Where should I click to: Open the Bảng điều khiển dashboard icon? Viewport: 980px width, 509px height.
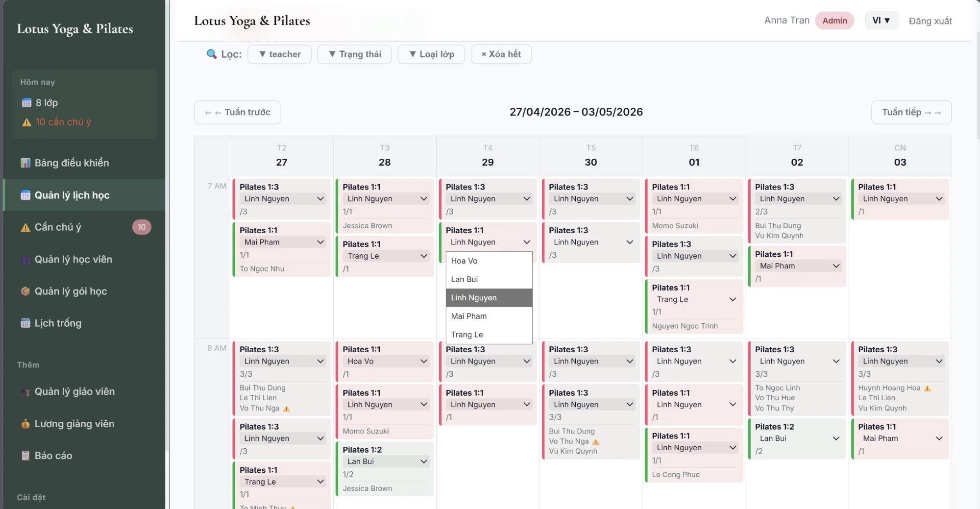[x=25, y=163]
